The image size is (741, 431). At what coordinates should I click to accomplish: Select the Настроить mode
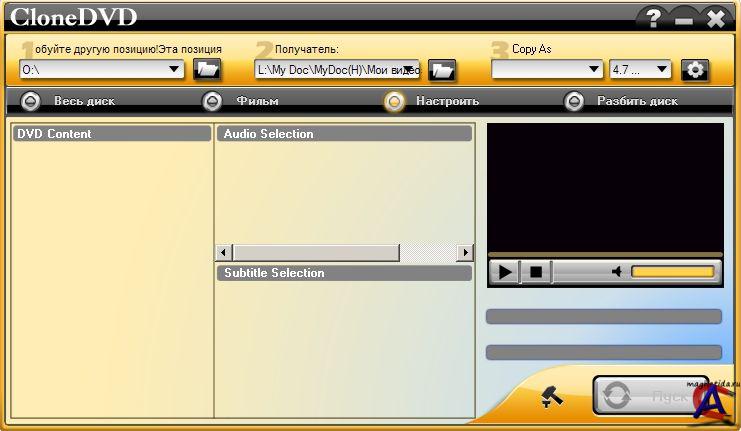[395, 100]
